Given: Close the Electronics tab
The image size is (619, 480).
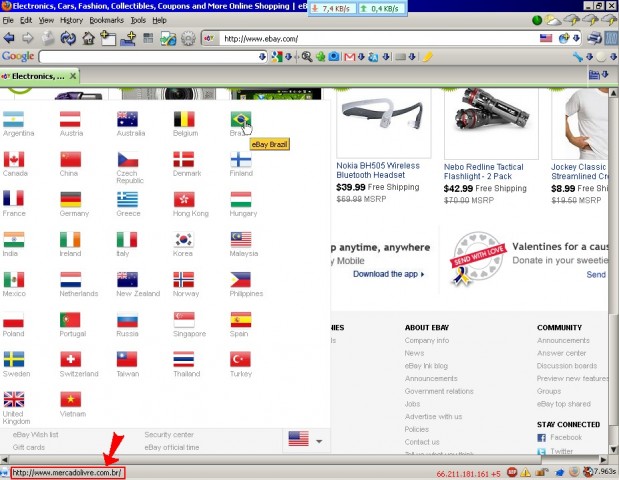Looking at the screenshot, I should coord(73,76).
